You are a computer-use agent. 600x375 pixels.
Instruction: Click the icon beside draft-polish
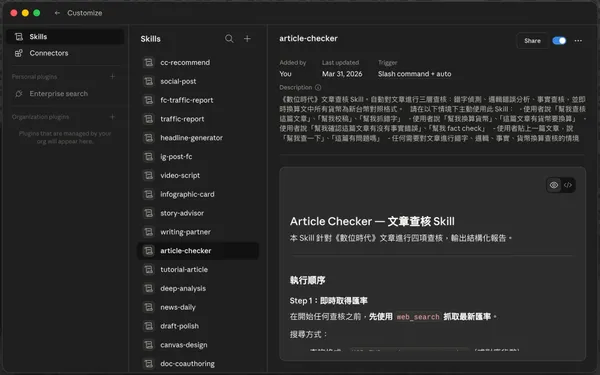pyautogui.click(x=148, y=326)
